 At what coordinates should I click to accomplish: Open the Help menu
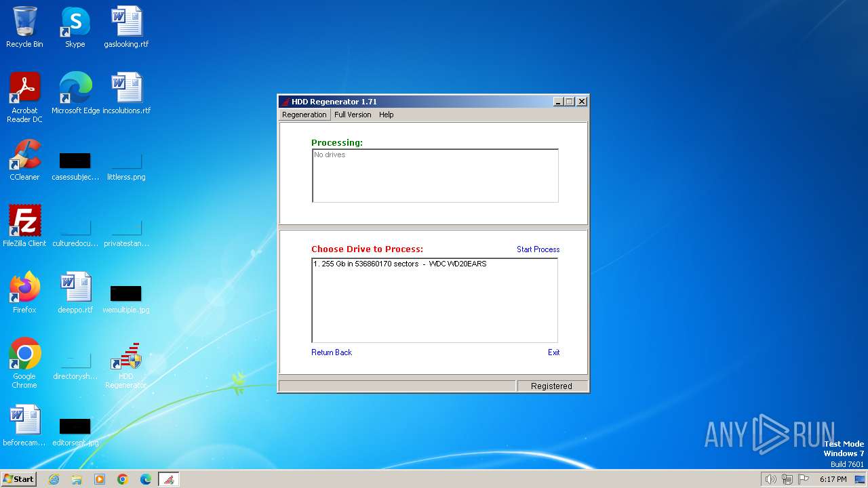click(x=386, y=115)
